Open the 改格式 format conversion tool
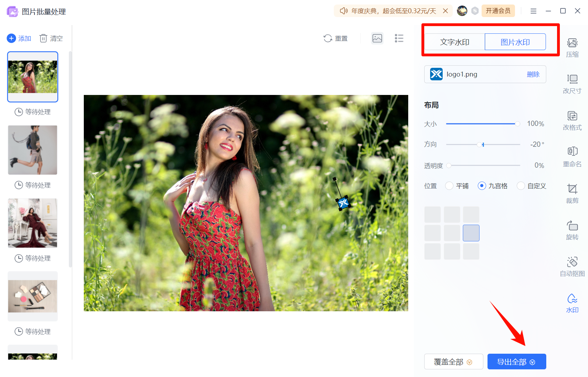This screenshot has height=377, width=588. point(572,121)
